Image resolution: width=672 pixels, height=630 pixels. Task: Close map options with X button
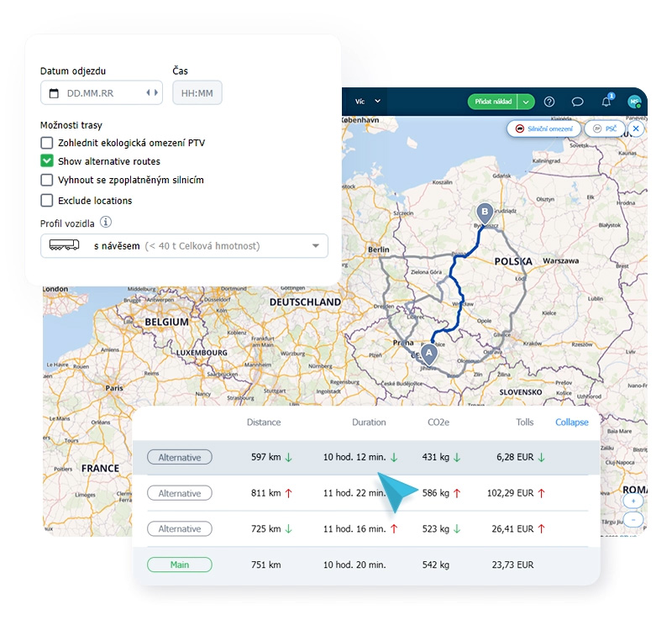coord(636,129)
